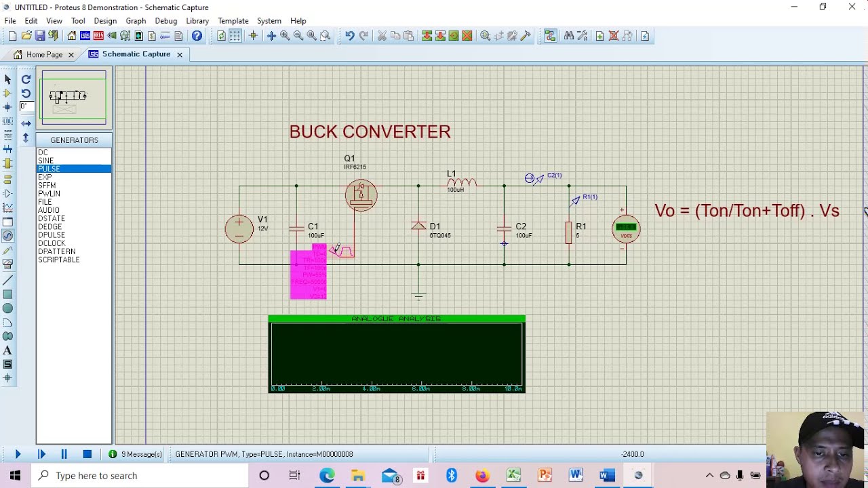Close the Schematic Capture tab

tap(180, 54)
